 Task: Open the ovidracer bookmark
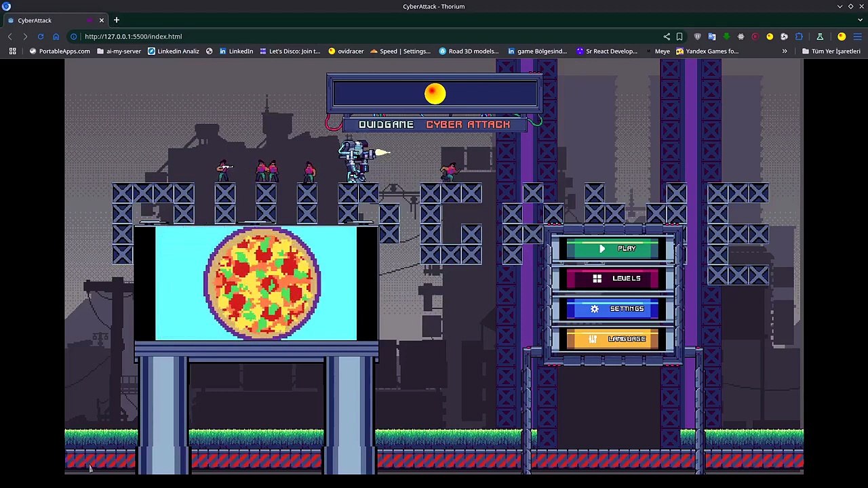pos(346,51)
